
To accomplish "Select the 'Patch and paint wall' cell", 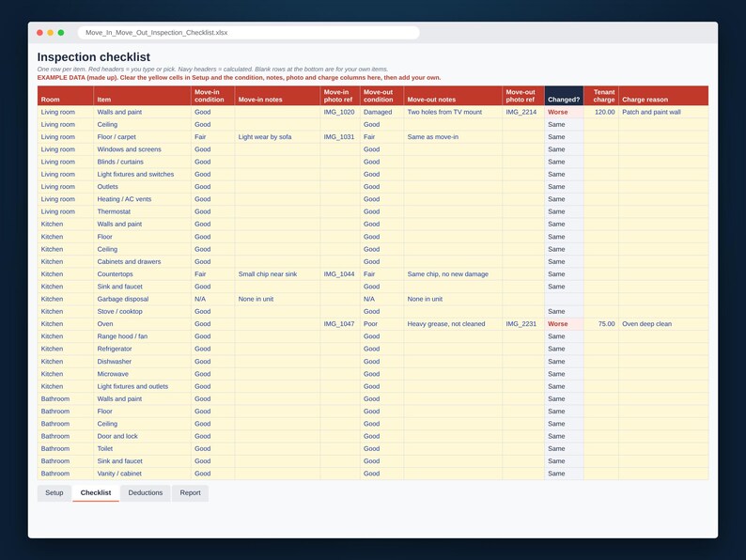I will tap(663, 112).
